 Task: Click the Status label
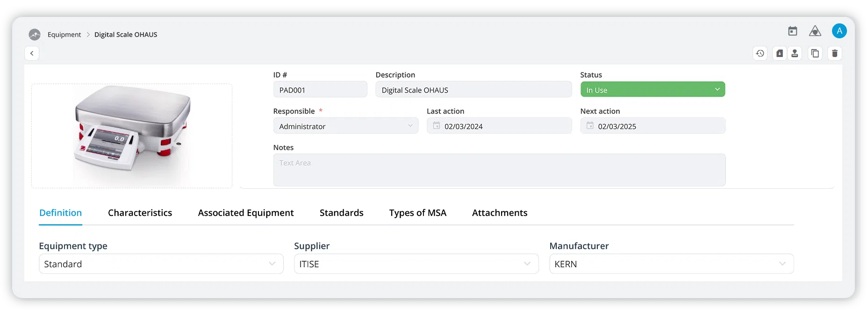[x=591, y=75]
